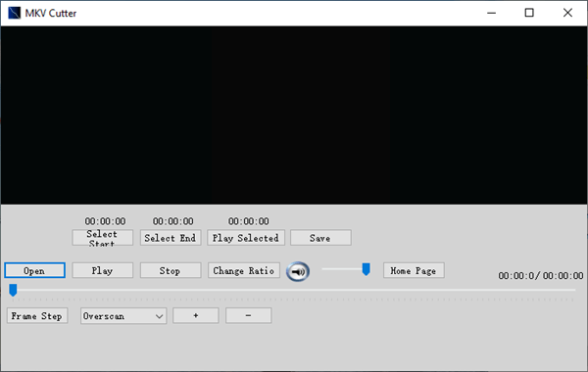Maximize the MKV Cutter window

pyautogui.click(x=529, y=13)
